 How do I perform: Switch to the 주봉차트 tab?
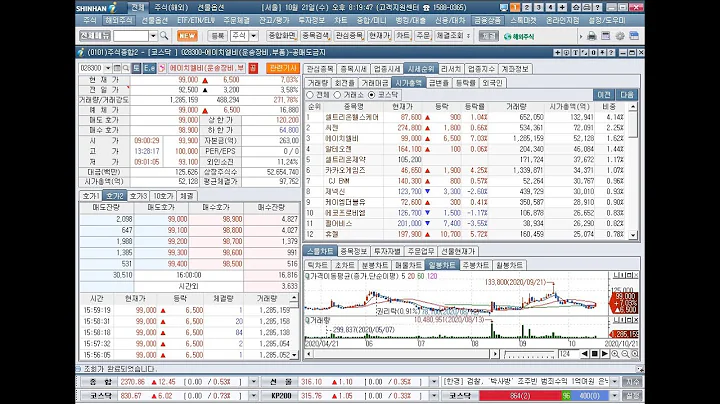coord(476,265)
